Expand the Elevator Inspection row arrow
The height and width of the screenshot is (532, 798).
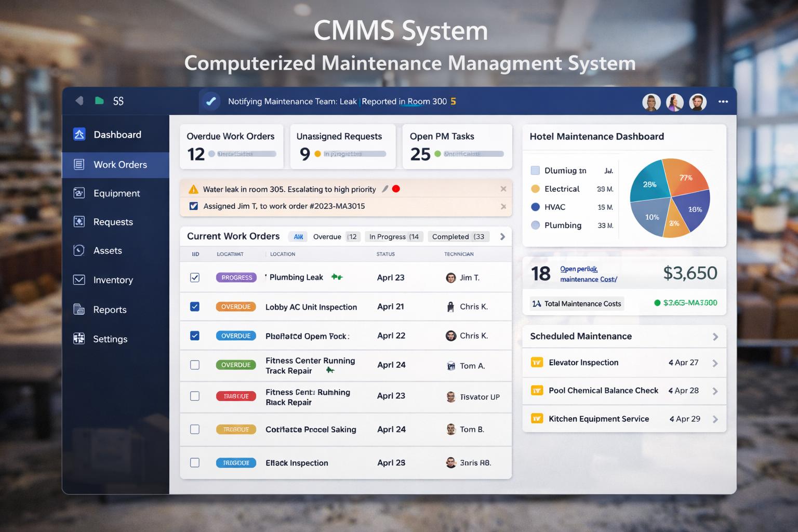(x=715, y=363)
